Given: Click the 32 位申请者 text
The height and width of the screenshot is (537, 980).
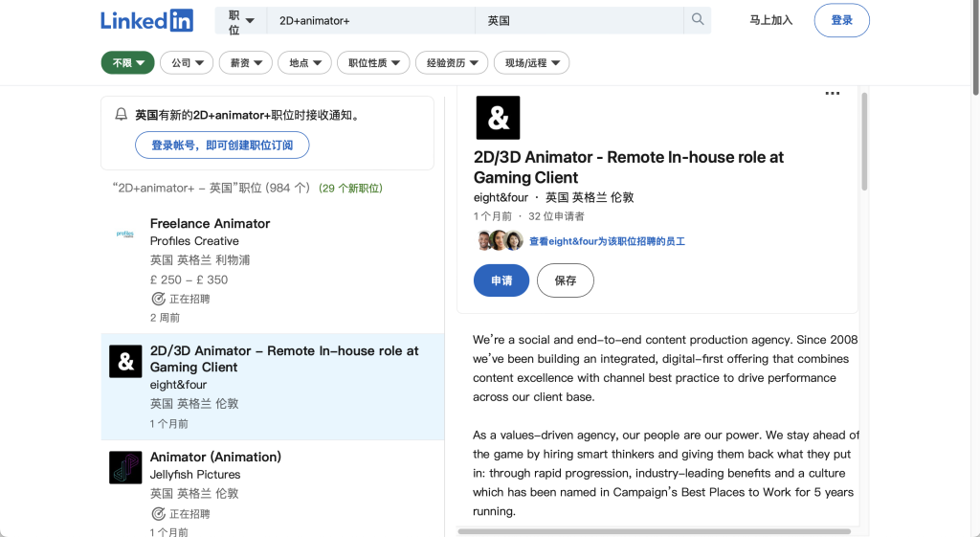Looking at the screenshot, I should tap(556, 216).
